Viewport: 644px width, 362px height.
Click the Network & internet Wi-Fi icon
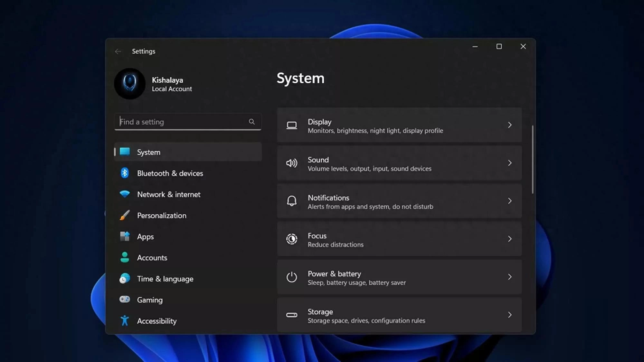pyautogui.click(x=125, y=194)
